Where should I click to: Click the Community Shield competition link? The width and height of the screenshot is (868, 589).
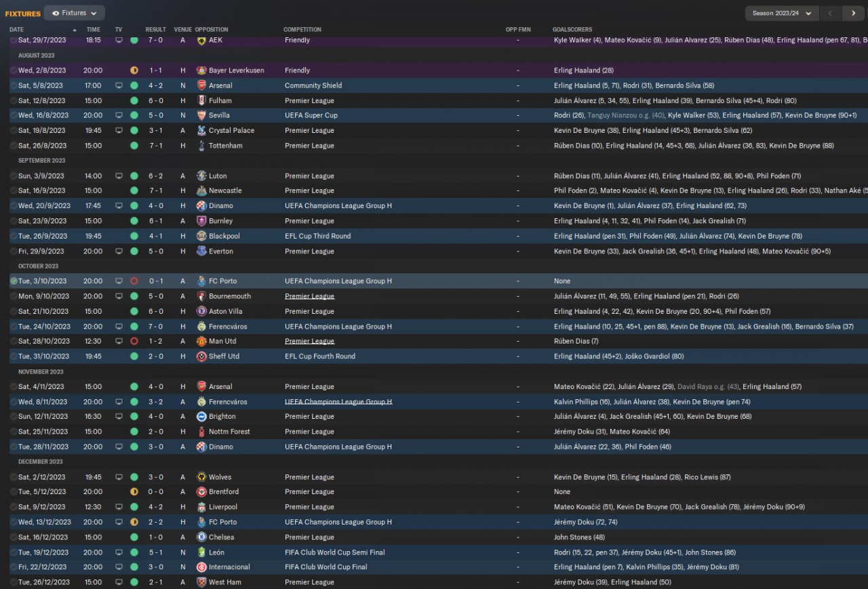click(313, 85)
